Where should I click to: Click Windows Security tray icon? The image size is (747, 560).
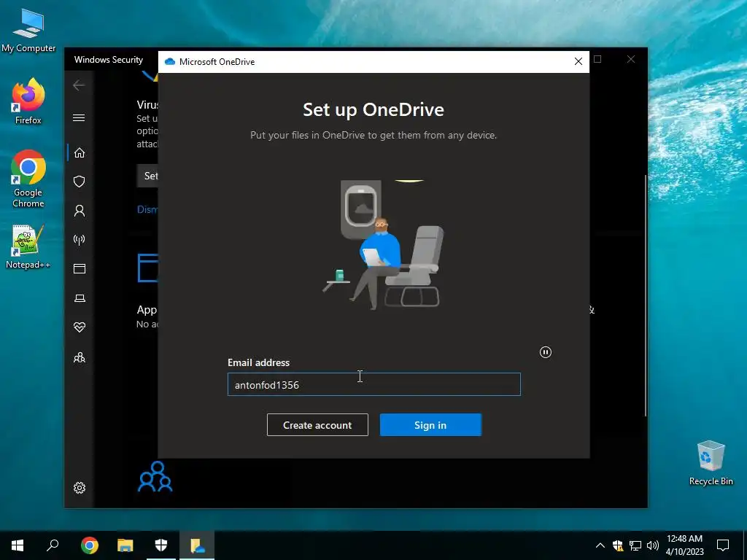point(618,545)
